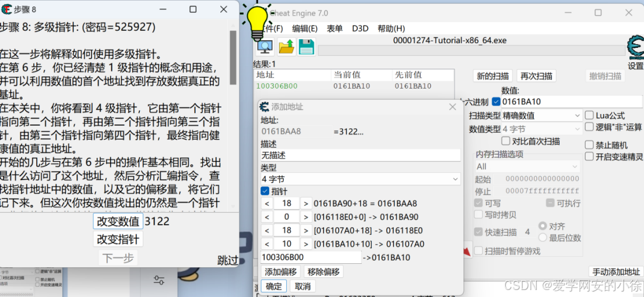This screenshot has width=644, height=297.
Task: Open Cheat Engine settings logo icon
Action: click(635, 48)
